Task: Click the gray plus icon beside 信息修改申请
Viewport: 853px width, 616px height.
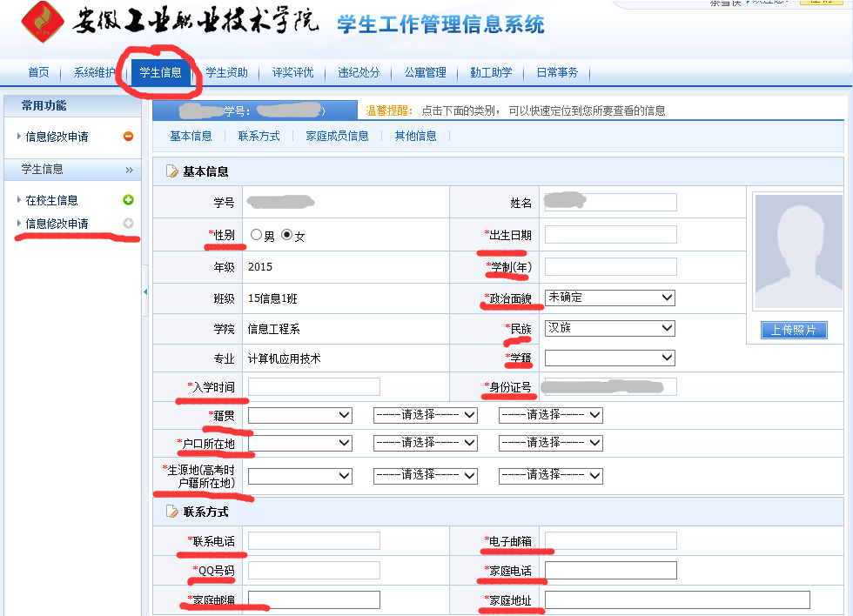Action: click(129, 224)
